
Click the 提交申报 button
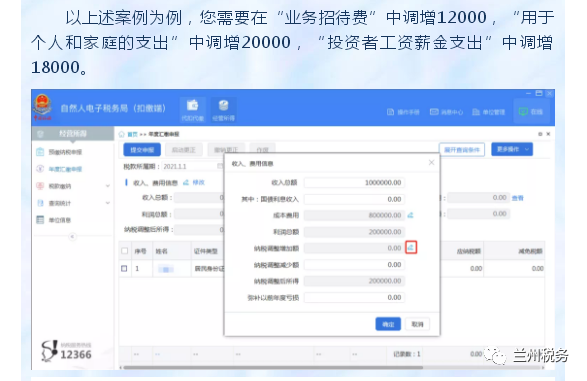pos(142,150)
